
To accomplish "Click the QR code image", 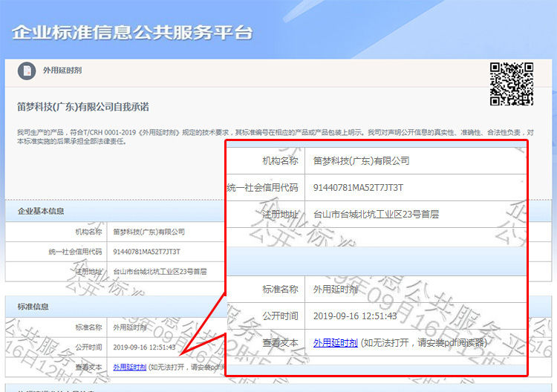I will pyautogui.click(x=512, y=84).
